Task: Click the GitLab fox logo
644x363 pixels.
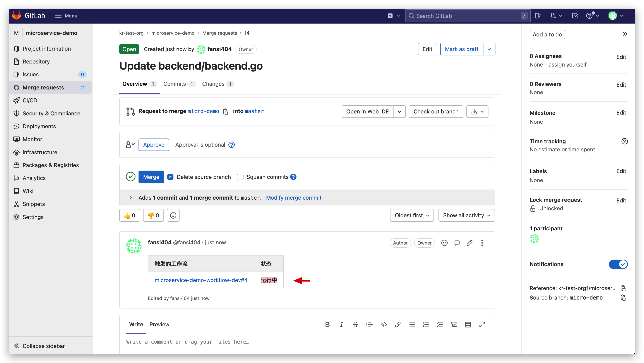Action: [x=17, y=15]
